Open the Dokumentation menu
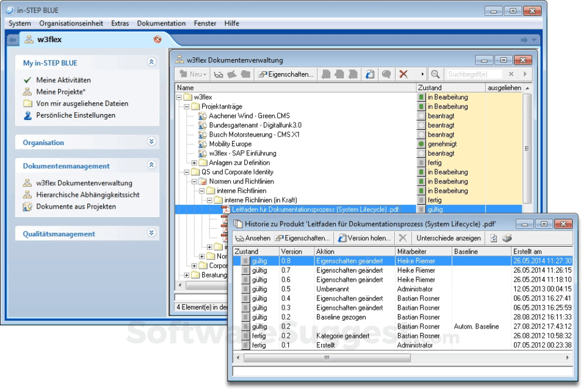586x392 pixels. (x=161, y=23)
